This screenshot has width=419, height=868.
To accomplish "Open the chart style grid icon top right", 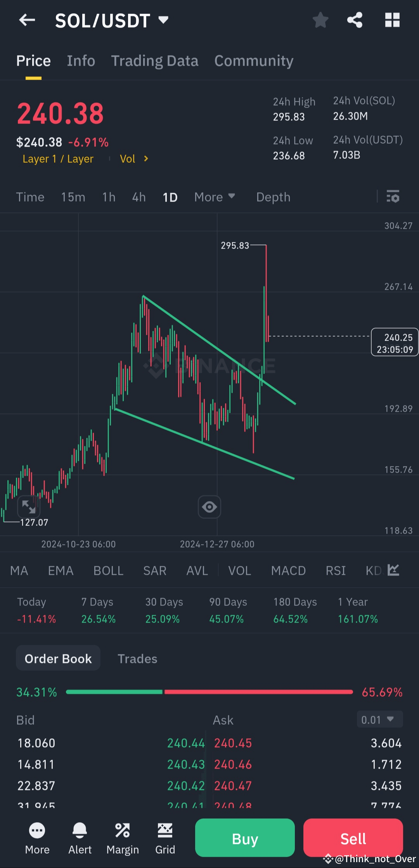I will tap(392, 20).
